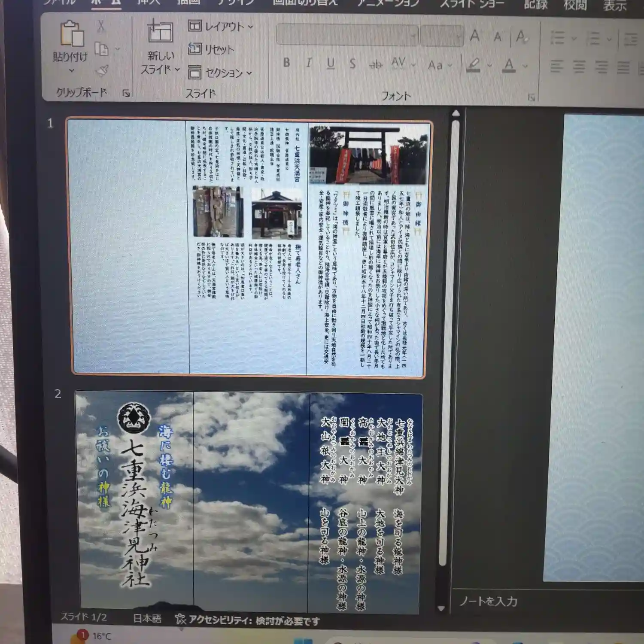Click the Cut scissors icon

[101, 27]
